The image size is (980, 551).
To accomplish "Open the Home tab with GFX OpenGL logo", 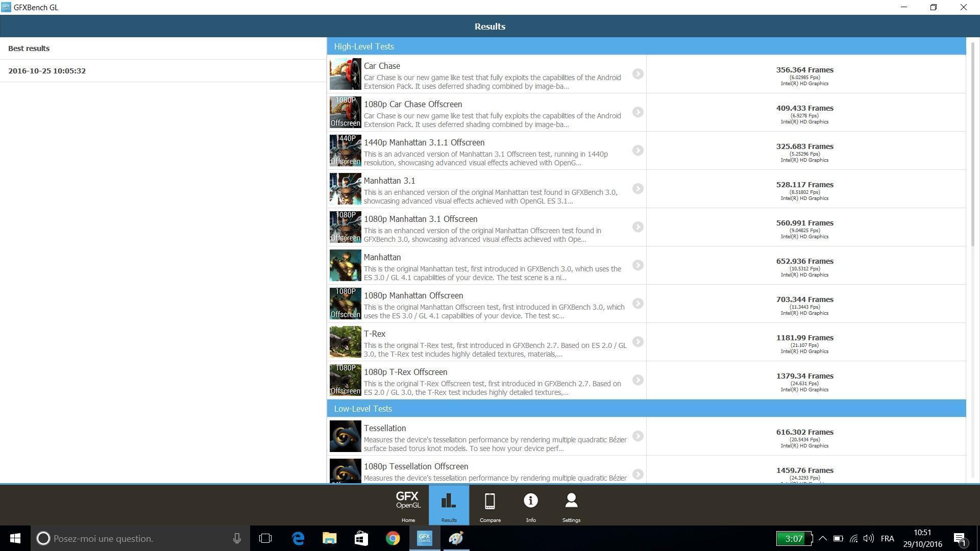I will click(x=408, y=505).
